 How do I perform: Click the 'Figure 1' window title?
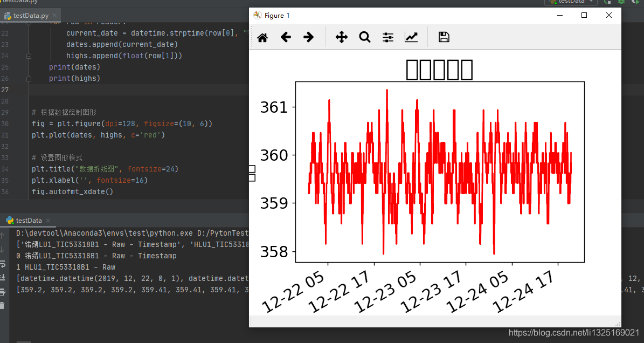(277, 16)
